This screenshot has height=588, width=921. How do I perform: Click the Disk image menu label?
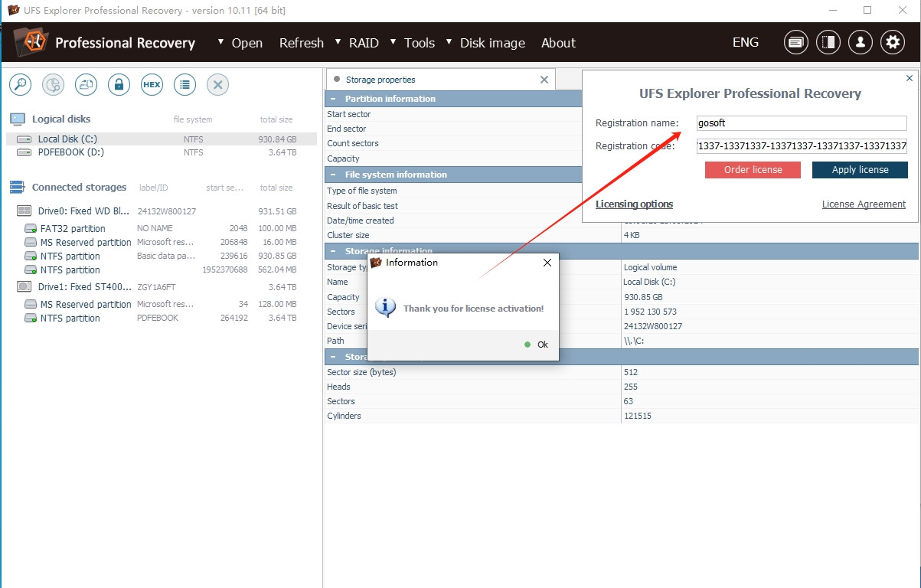[x=492, y=43]
